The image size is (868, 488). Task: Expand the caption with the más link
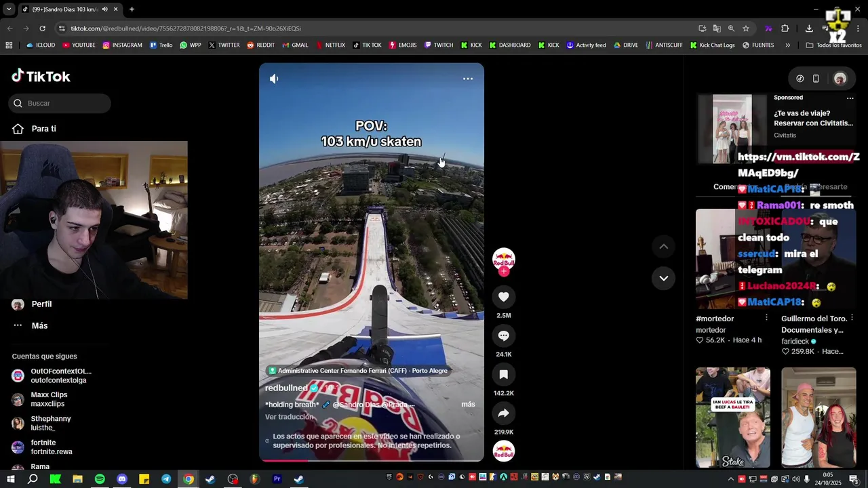[x=468, y=404]
